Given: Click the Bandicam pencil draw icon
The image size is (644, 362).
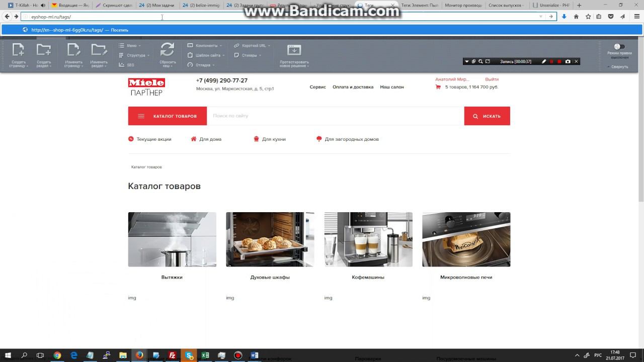Looking at the screenshot, I should pyautogui.click(x=544, y=61).
